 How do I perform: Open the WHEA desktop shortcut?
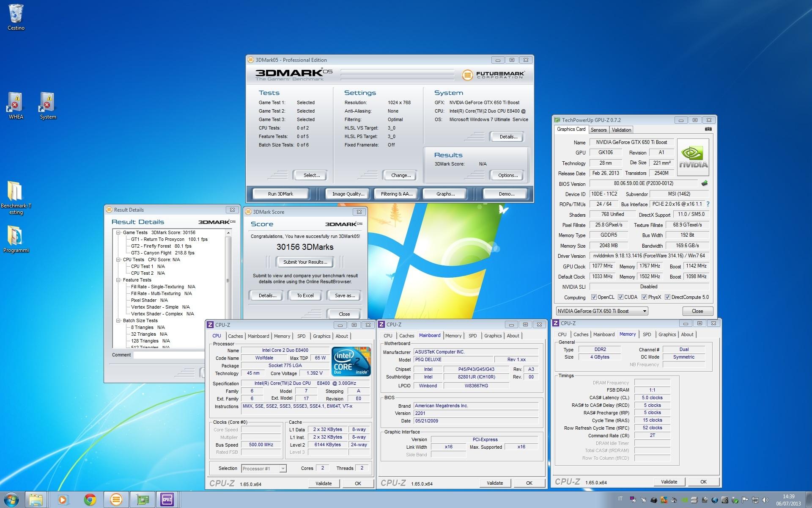(x=16, y=106)
